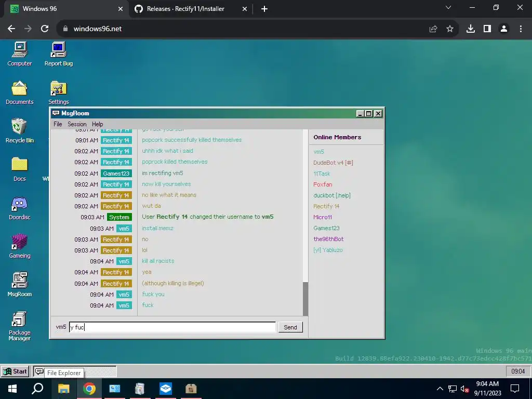Open the Documents folder icon
Viewport: 532px width, 399px height.
tap(19, 92)
